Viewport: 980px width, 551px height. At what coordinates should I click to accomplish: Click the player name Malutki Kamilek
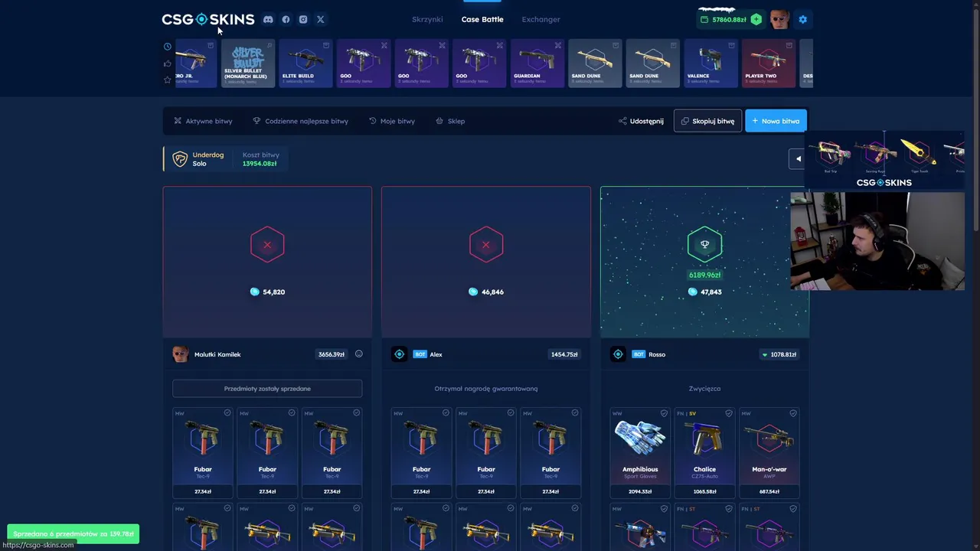217,354
